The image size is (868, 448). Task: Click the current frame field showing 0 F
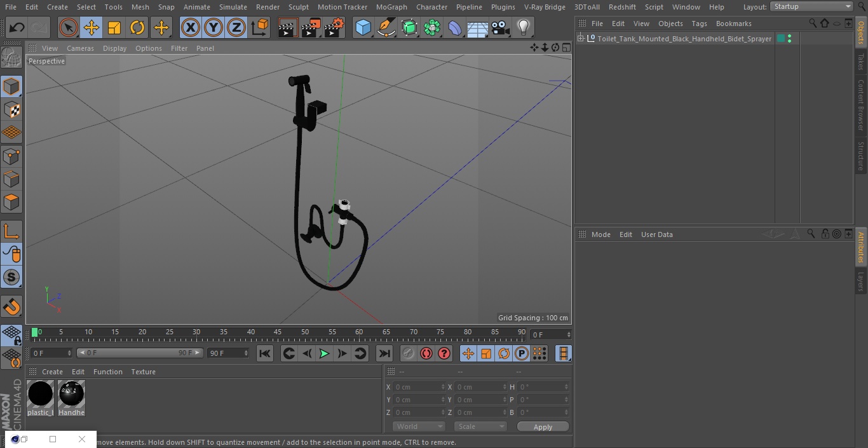point(551,334)
